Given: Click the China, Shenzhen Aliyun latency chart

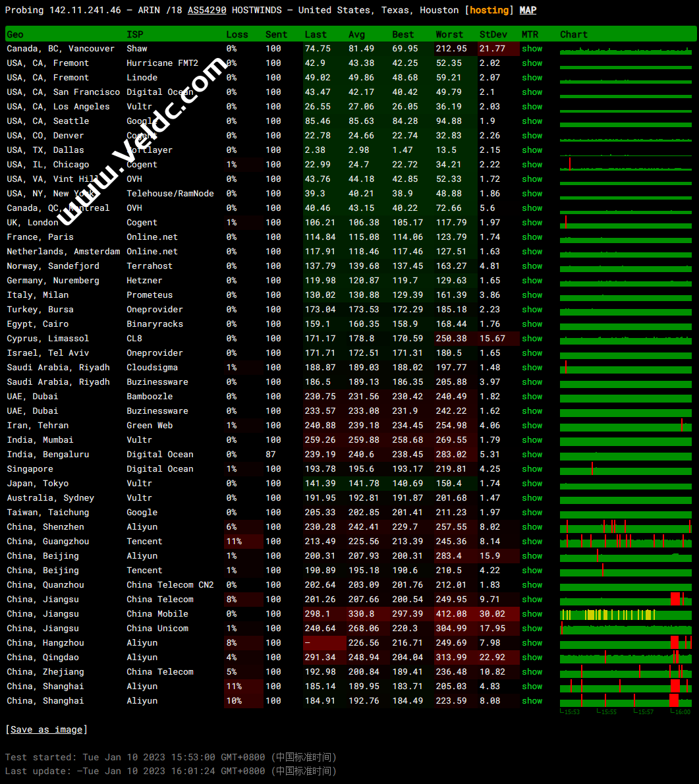Looking at the screenshot, I should 626,527.
